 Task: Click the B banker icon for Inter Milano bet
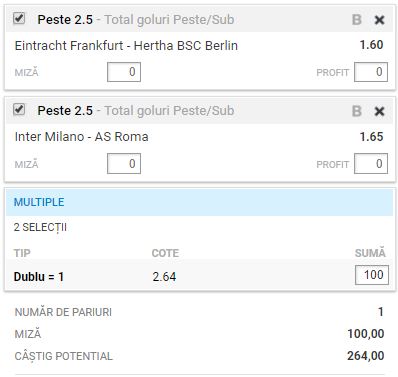357,111
